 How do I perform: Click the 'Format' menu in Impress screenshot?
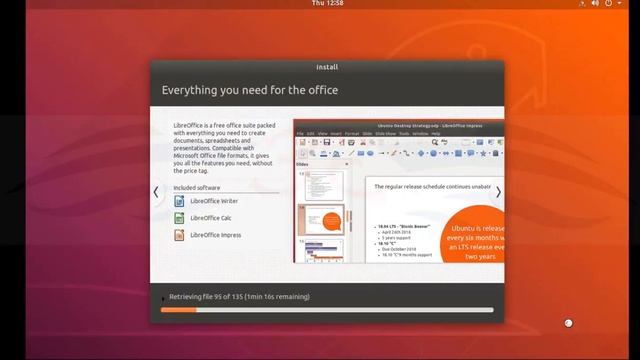tap(351, 134)
